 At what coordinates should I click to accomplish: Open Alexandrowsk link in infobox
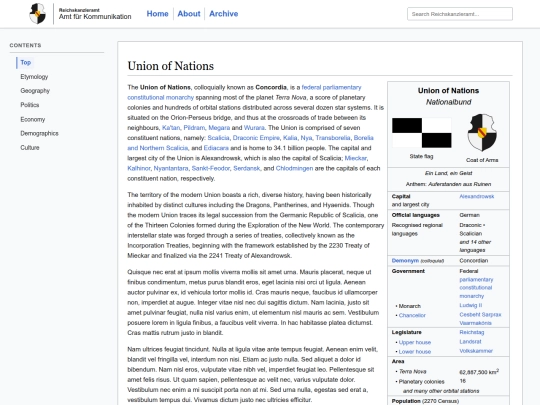tap(477, 196)
